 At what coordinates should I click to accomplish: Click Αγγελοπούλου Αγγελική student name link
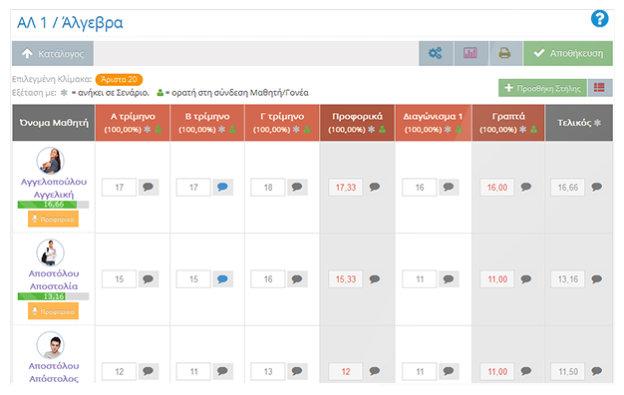pos(54,188)
